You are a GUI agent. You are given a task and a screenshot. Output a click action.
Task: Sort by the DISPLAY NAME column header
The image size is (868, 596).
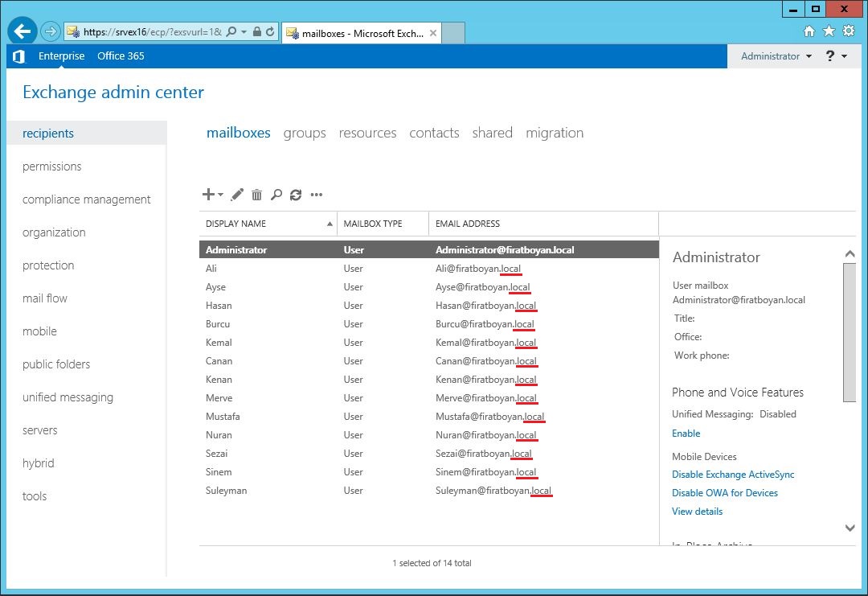pos(268,224)
